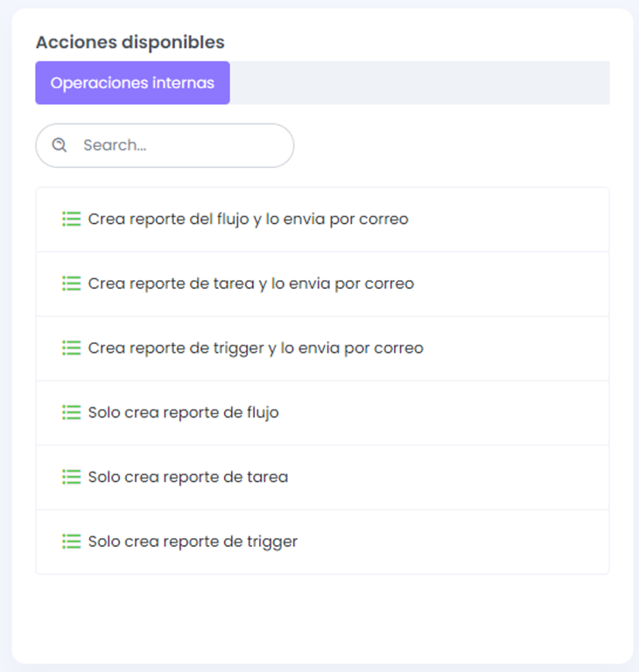Click list icon beside 'Crea reporte de tarea y lo envia'

click(71, 283)
